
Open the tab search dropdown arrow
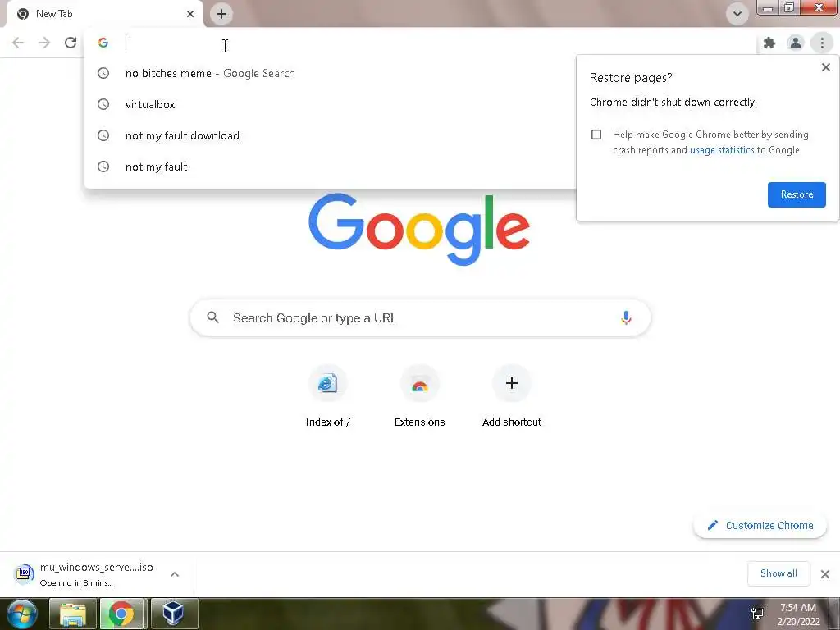pyautogui.click(x=737, y=14)
